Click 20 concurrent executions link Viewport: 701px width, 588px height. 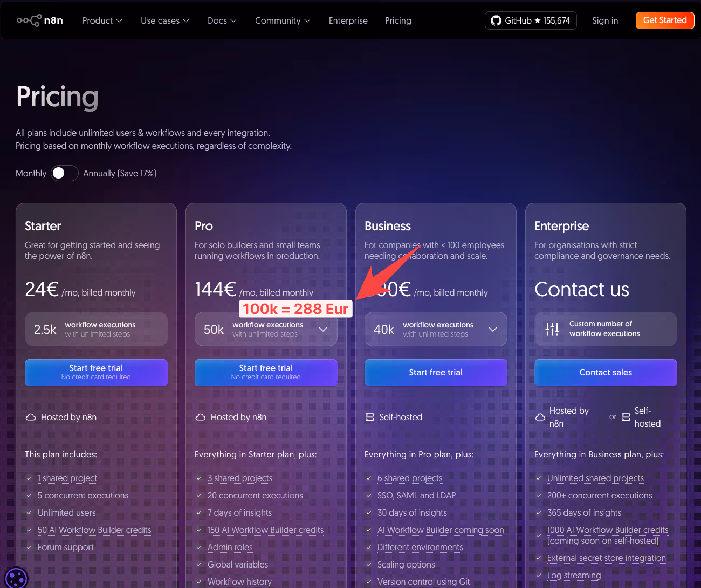click(x=255, y=495)
